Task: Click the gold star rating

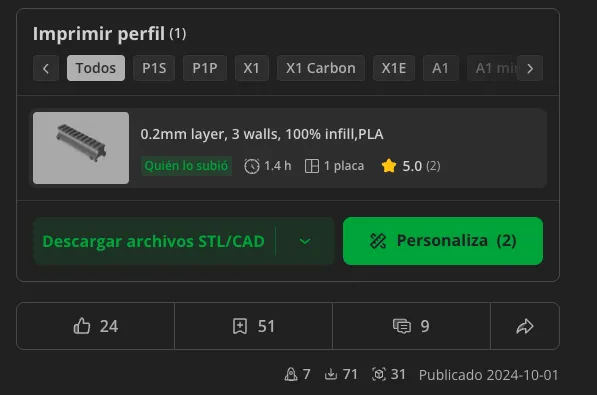Action: click(x=389, y=166)
